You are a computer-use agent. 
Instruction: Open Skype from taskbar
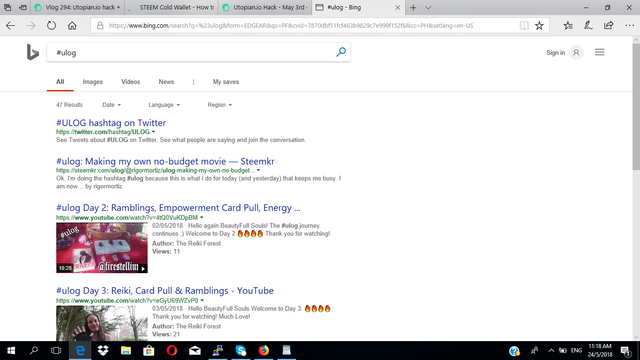point(241,351)
